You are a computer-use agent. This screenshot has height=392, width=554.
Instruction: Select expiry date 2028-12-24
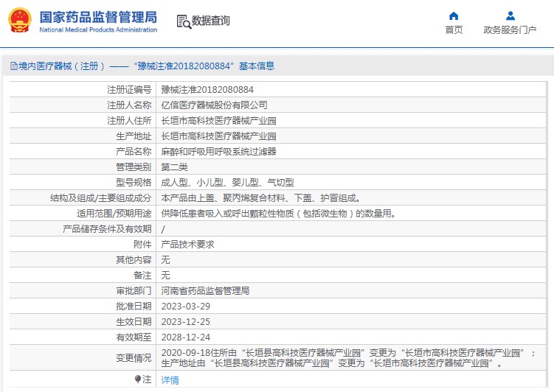tap(185, 337)
